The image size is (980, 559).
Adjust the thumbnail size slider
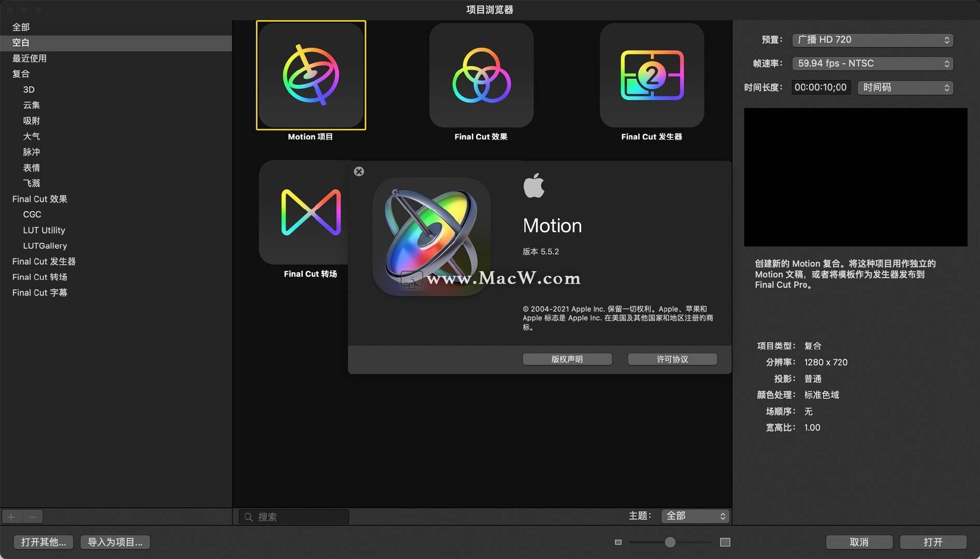(x=670, y=542)
